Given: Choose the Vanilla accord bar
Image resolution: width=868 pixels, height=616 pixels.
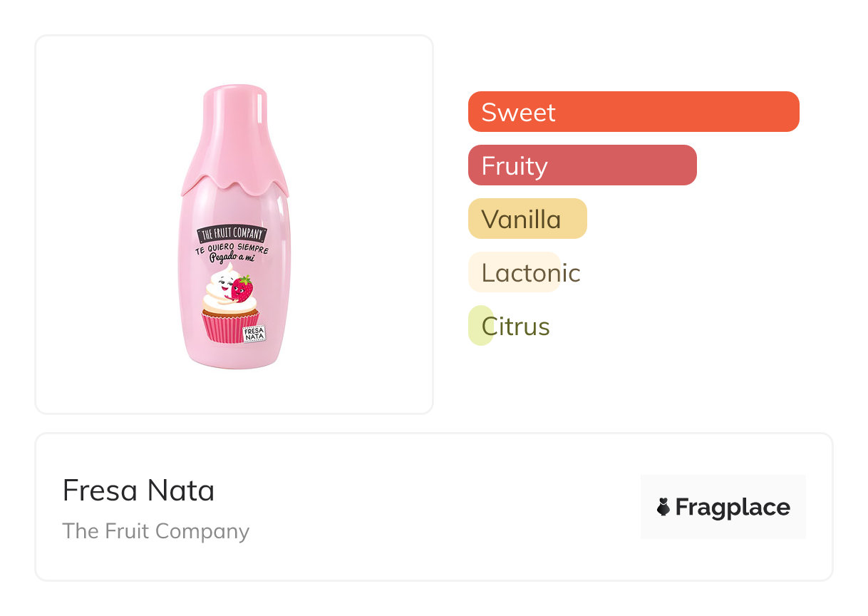Looking at the screenshot, I should coord(527,219).
